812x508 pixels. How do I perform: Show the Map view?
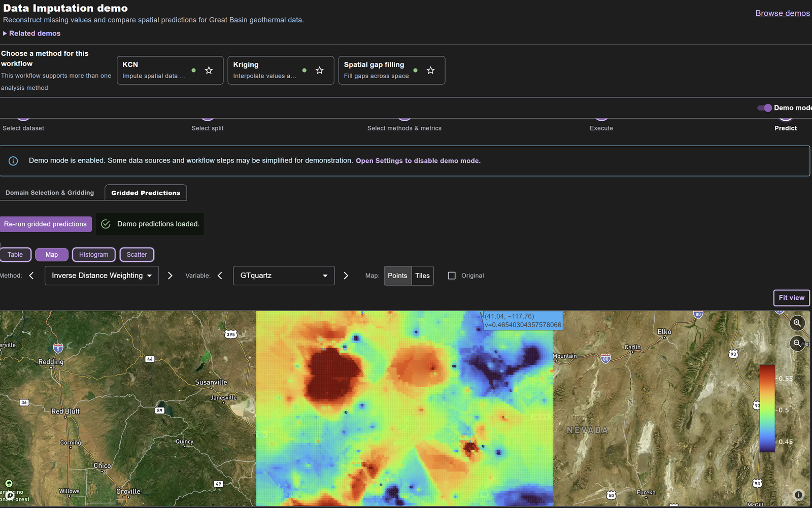(x=52, y=255)
